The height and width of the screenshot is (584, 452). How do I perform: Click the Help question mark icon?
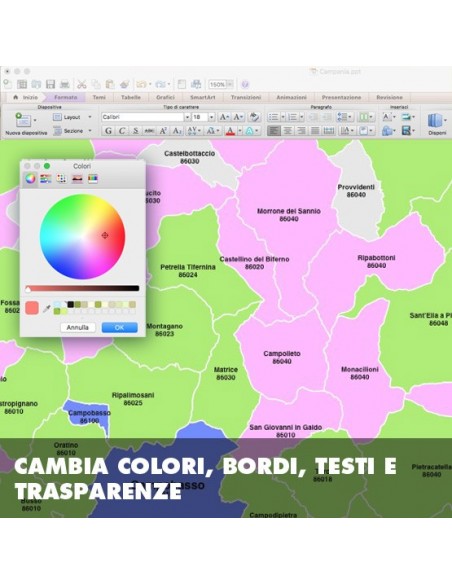[x=245, y=85]
